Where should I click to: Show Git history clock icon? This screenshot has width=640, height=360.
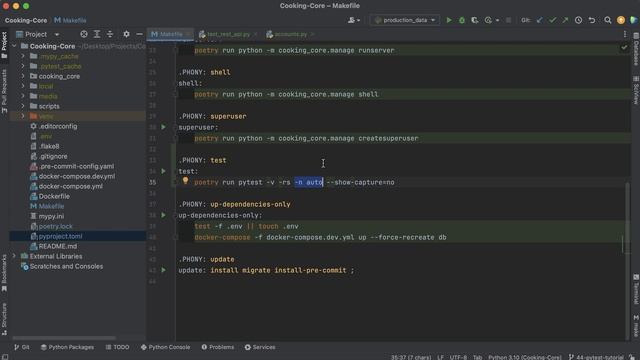(x=578, y=20)
